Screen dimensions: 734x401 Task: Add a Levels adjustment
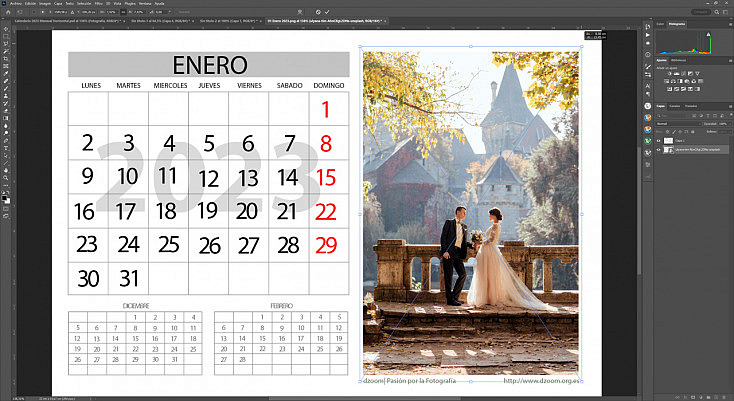click(x=676, y=73)
